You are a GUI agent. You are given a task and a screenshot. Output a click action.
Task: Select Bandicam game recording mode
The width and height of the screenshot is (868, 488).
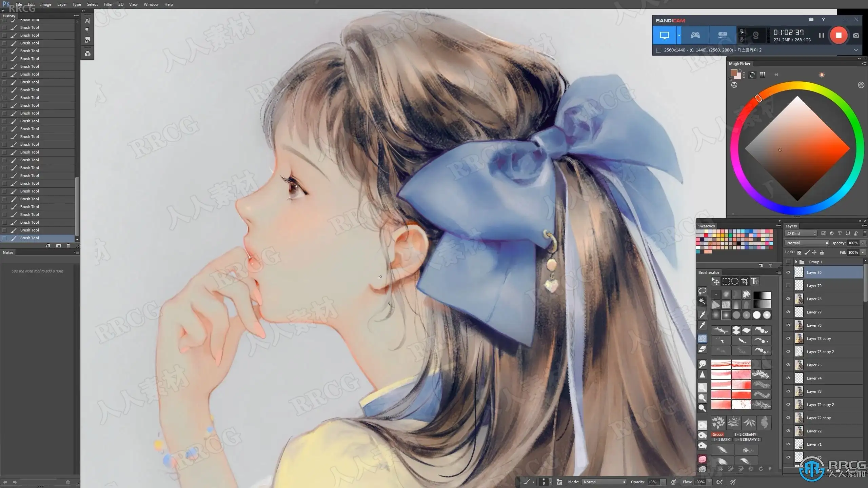click(695, 35)
